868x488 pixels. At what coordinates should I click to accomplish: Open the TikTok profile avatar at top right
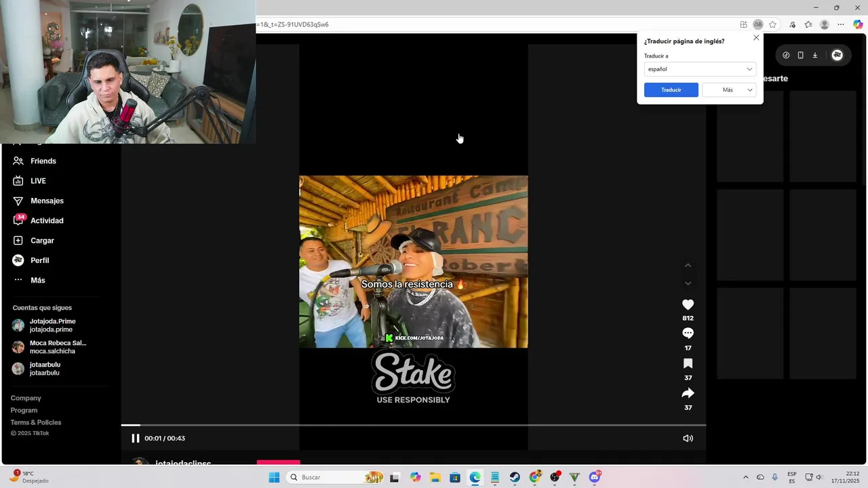[837, 56]
